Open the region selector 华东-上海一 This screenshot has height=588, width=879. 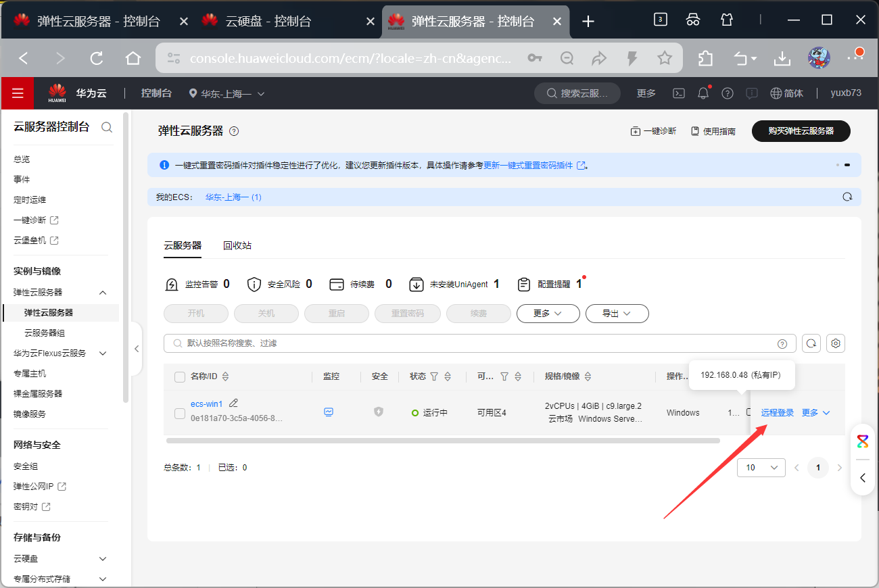pos(227,93)
